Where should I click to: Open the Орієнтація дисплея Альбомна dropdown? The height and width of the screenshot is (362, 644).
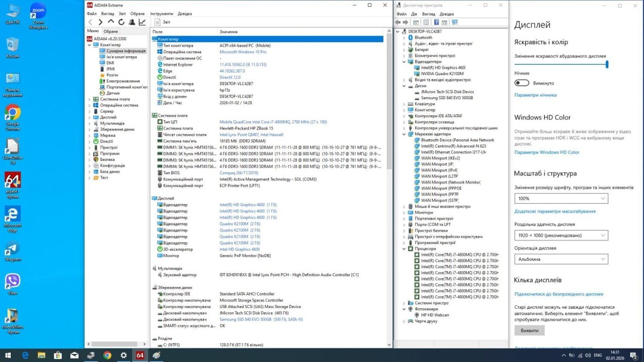coord(561,259)
